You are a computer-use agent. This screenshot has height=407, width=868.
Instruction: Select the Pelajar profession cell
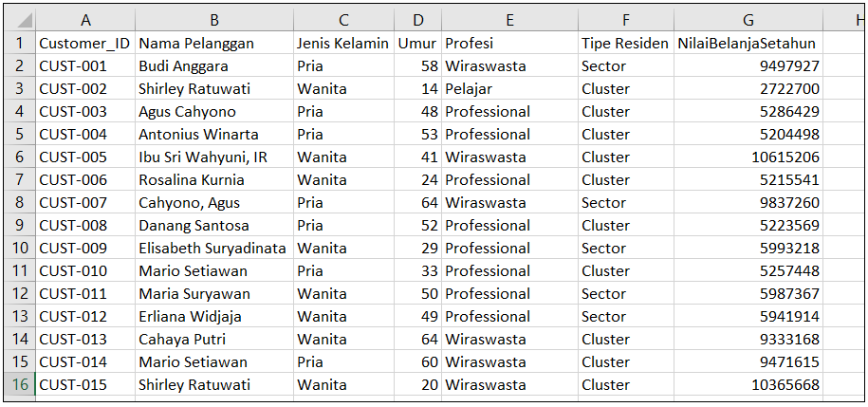(509, 88)
